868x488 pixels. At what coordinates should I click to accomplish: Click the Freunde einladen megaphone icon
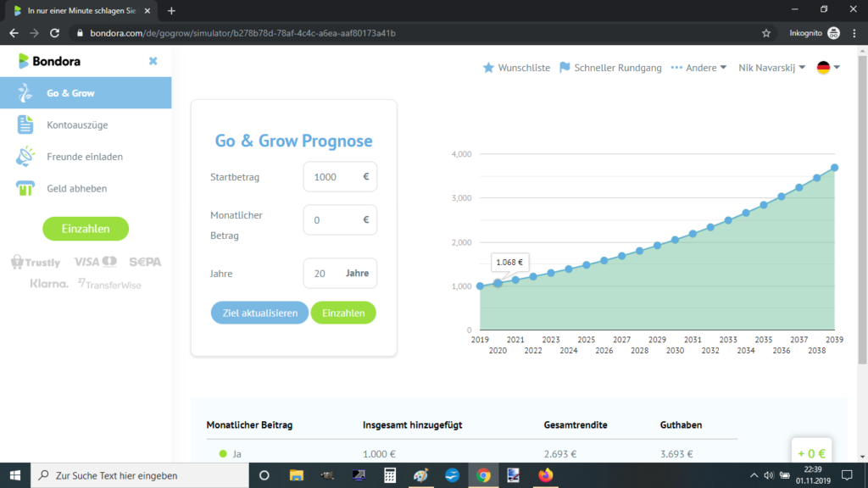[25, 157]
